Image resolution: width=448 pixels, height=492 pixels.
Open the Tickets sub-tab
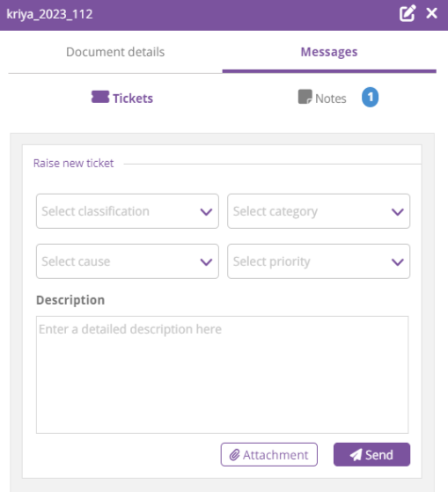pyautogui.click(x=122, y=99)
